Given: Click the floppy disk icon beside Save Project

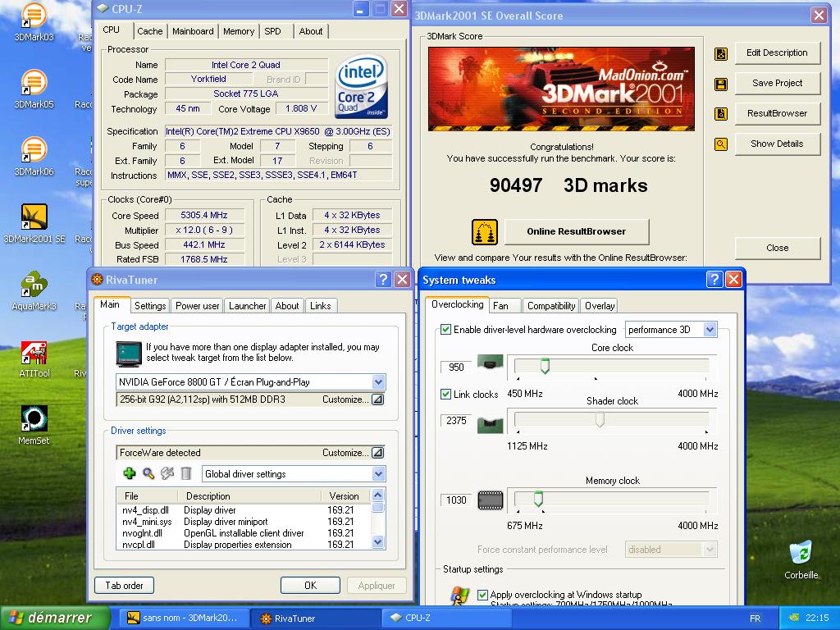Looking at the screenshot, I should pyautogui.click(x=721, y=84).
